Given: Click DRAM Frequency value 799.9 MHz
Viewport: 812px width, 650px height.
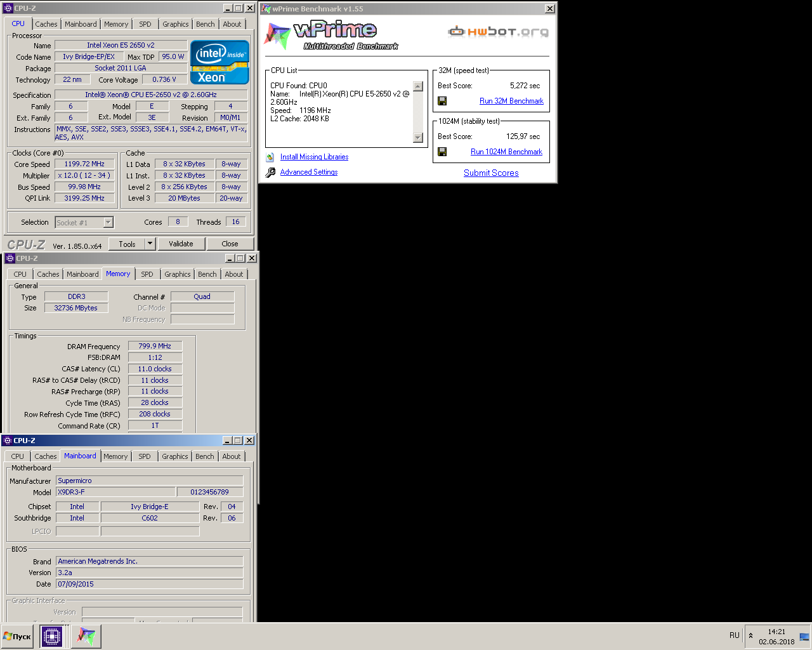Looking at the screenshot, I should point(155,346).
